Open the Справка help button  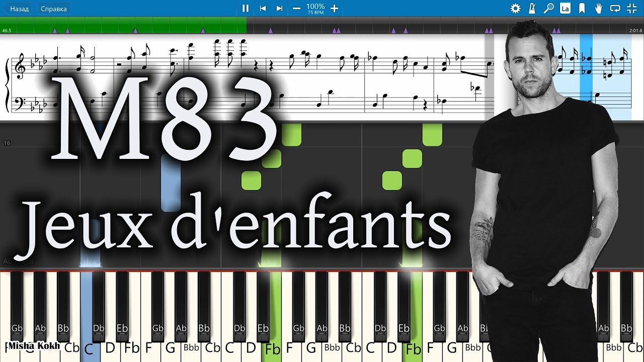coord(54,9)
